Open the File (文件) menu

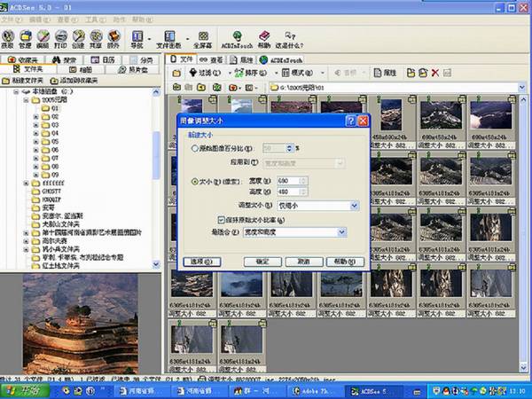coord(11,20)
